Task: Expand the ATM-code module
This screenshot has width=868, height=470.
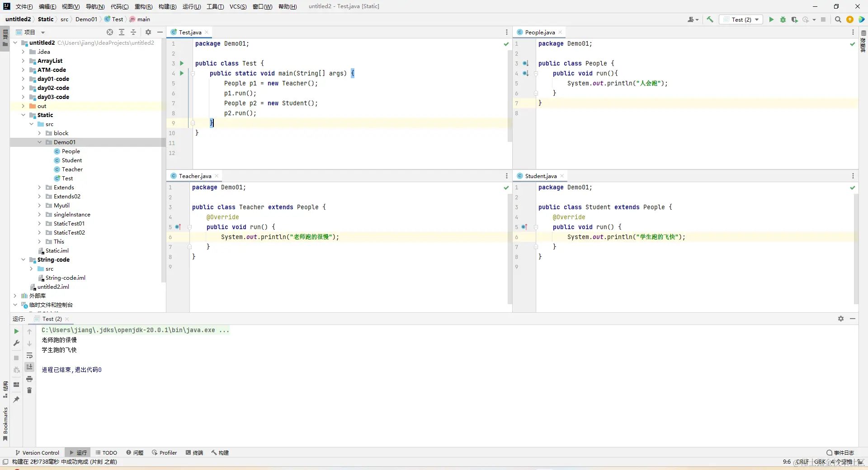Action: point(23,70)
